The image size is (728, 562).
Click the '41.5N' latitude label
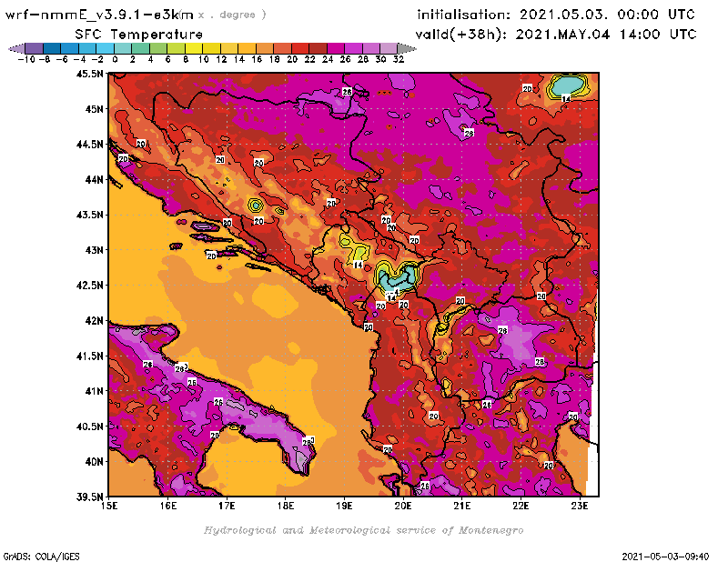(89, 356)
